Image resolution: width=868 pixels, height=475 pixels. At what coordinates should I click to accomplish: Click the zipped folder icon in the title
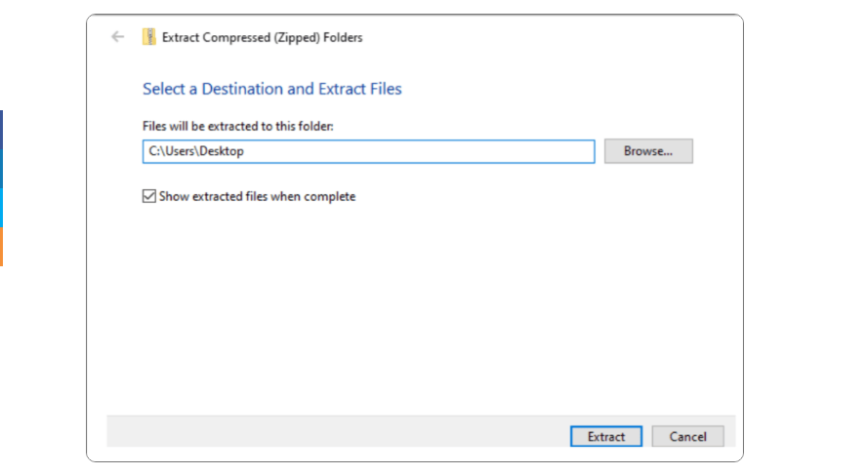149,37
